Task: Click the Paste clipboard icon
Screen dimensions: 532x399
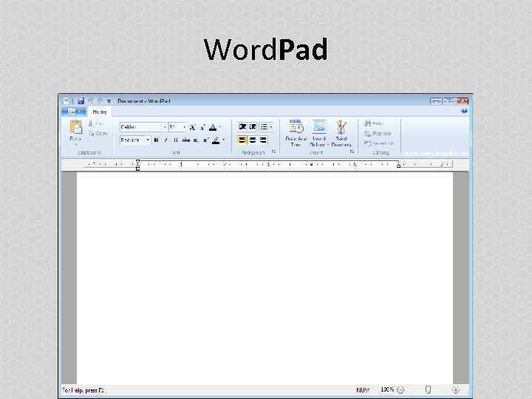Action: pyautogui.click(x=75, y=127)
